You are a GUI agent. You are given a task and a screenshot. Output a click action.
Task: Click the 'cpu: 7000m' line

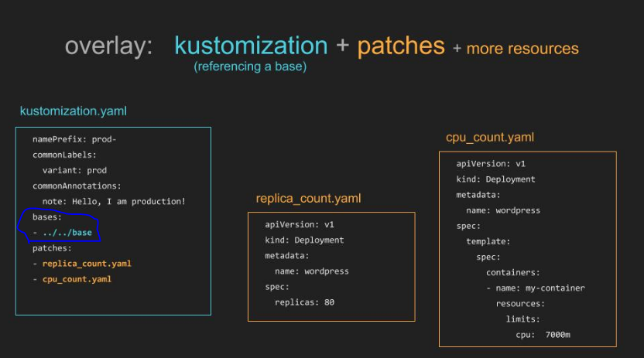tap(543, 335)
